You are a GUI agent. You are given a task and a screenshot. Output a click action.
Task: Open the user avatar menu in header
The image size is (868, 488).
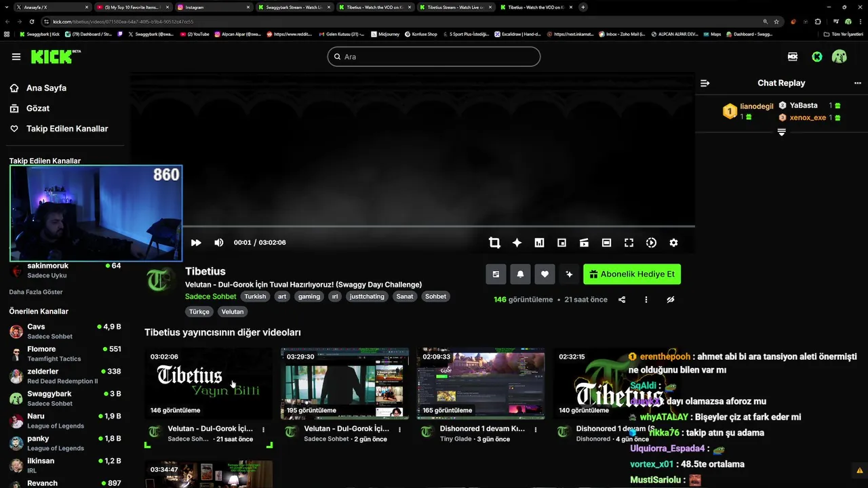(840, 57)
